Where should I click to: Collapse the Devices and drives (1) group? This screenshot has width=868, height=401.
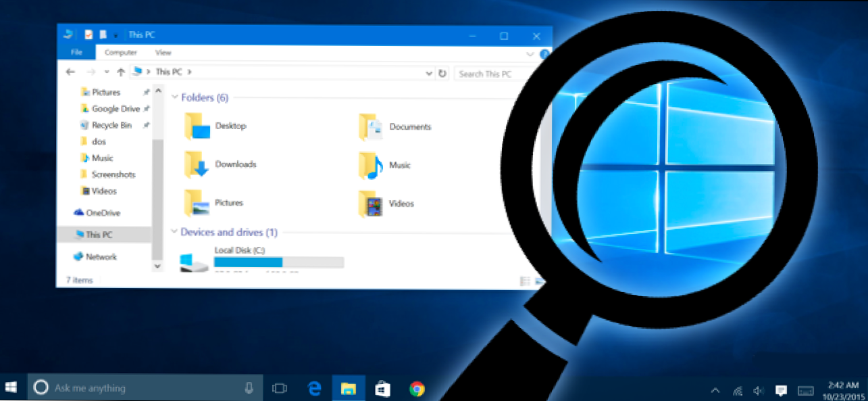click(175, 232)
